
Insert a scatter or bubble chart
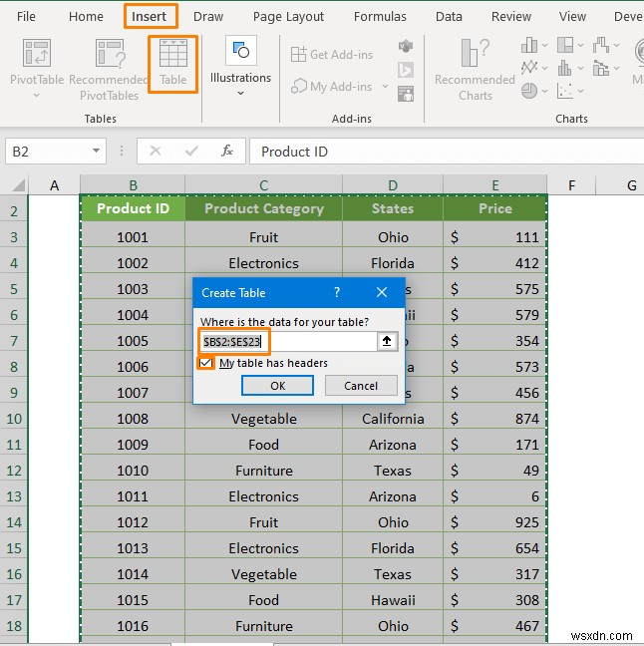tap(565, 91)
